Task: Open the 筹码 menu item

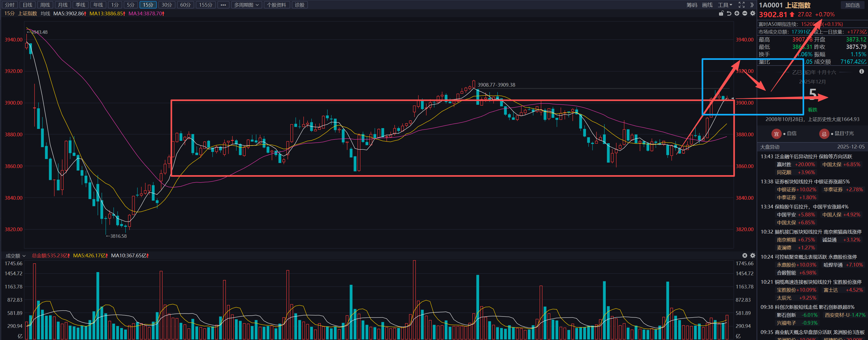Action: [x=692, y=5]
